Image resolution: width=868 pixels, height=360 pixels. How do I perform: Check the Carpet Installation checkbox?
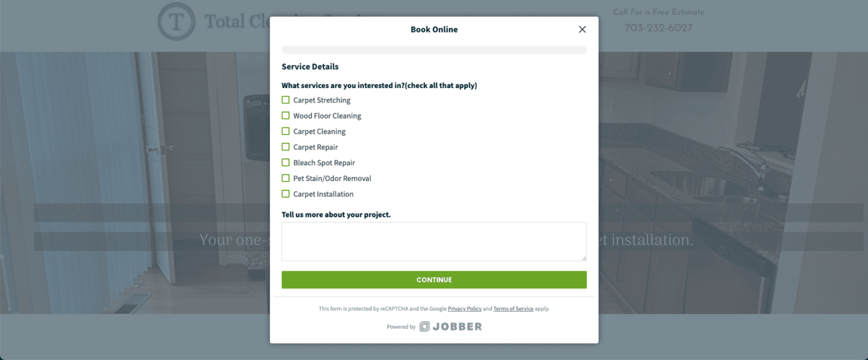pos(286,194)
